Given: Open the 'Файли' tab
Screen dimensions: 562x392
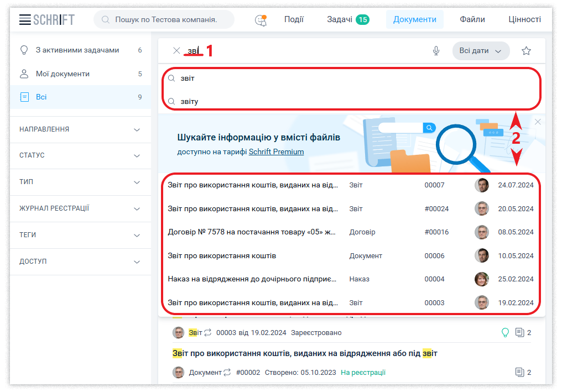Looking at the screenshot, I should (x=472, y=19).
